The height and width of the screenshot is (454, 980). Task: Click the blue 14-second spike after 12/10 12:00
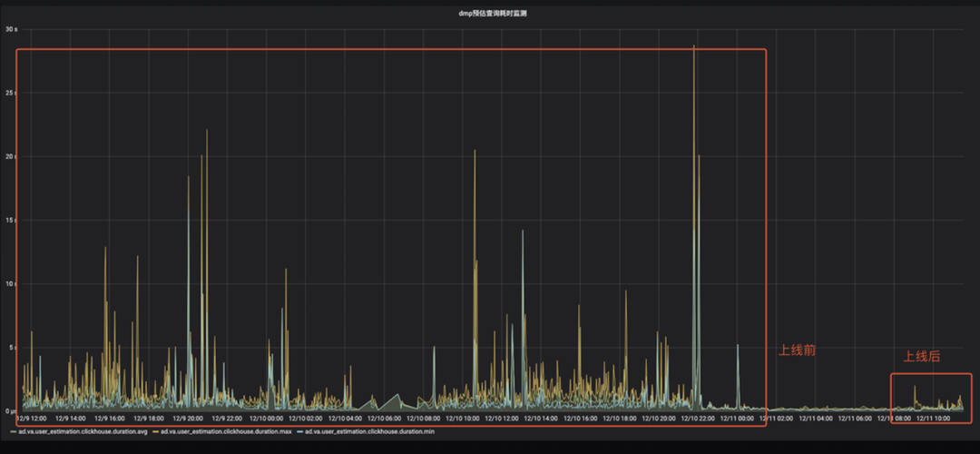(523, 232)
